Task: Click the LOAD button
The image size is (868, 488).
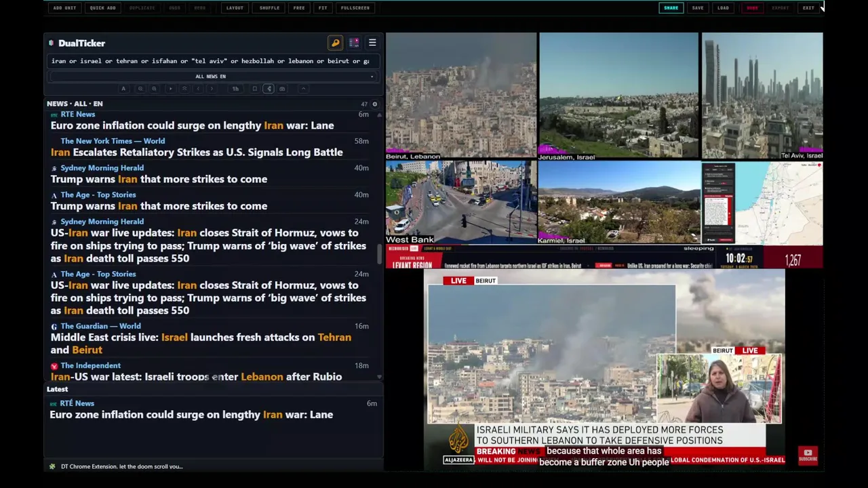Action: 724,8
